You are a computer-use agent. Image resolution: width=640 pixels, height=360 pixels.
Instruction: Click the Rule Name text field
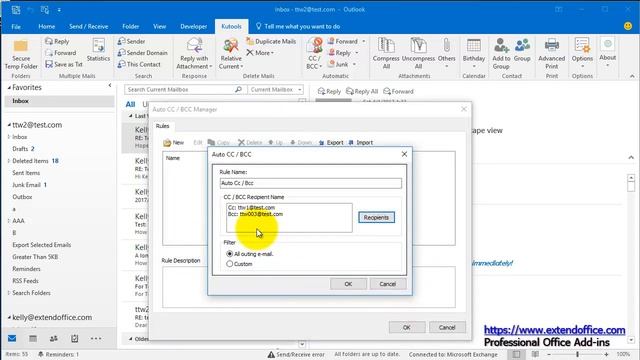pos(310,183)
